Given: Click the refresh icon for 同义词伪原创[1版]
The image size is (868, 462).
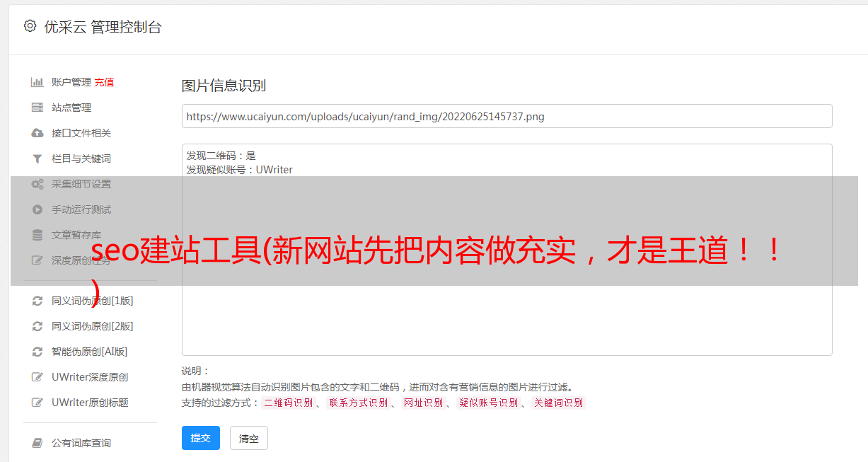Looking at the screenshot, I should point(37,301).
